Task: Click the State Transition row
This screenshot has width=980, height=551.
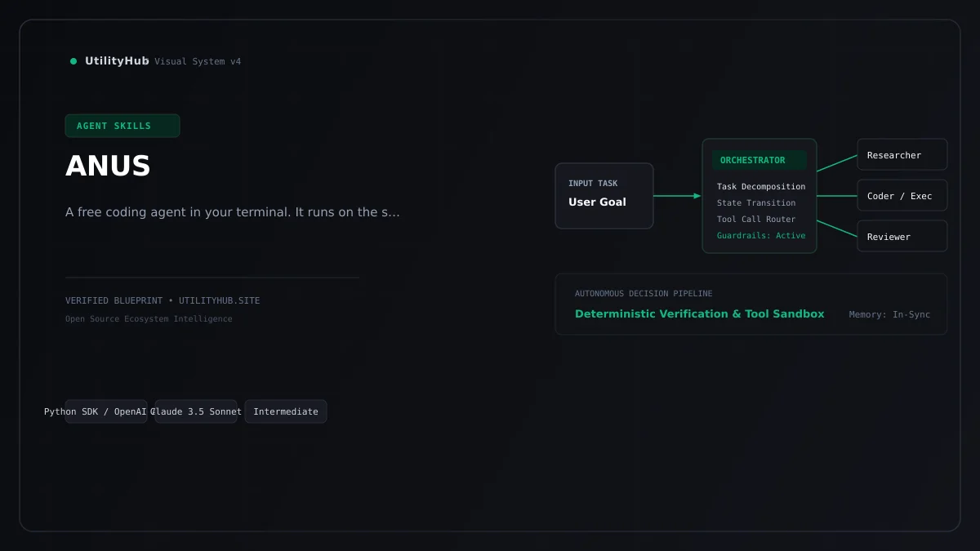Action: pyautogui.click(x=756, y=203)
